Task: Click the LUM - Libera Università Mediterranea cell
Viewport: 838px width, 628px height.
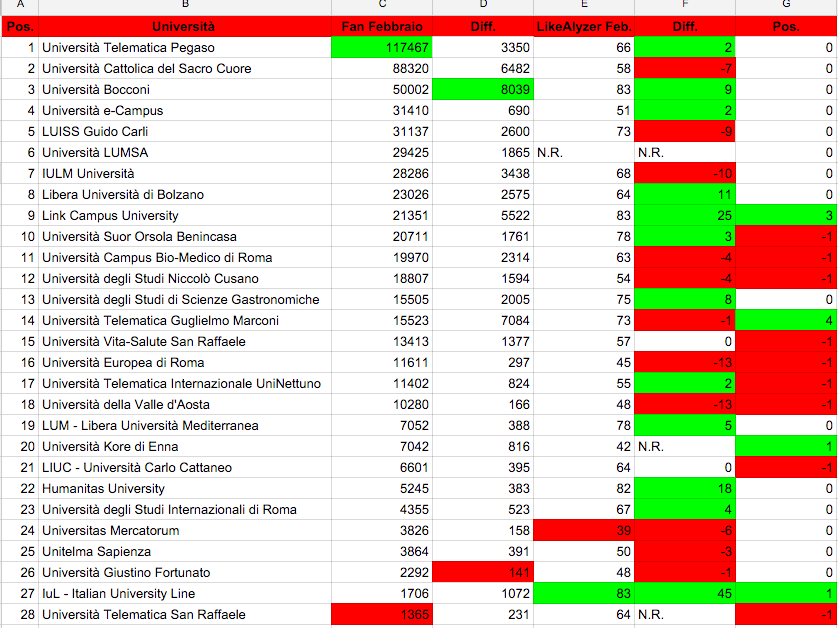Action: click(185, 425)
